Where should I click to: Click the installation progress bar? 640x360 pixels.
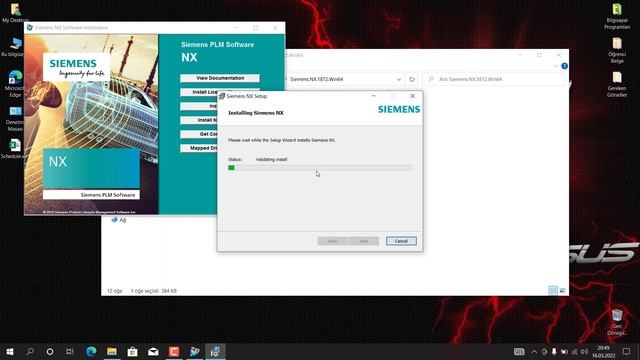(x=320, y=168)
